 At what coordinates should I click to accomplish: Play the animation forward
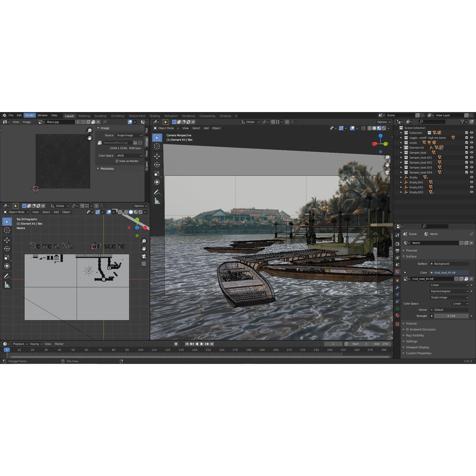(x=202, y=344)
